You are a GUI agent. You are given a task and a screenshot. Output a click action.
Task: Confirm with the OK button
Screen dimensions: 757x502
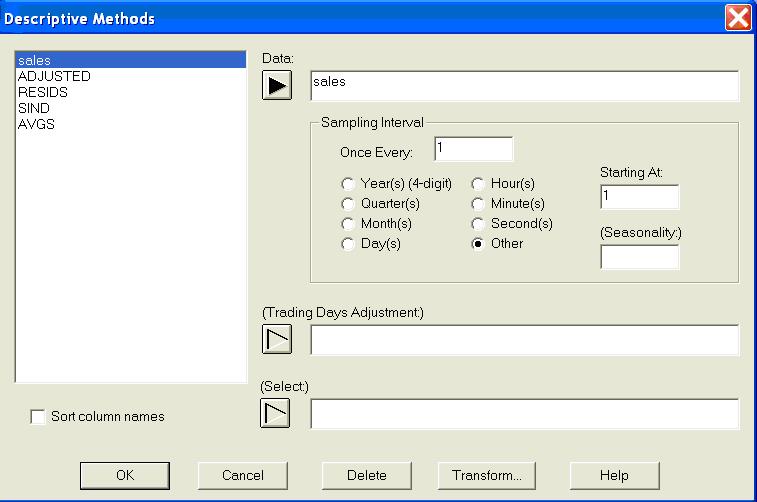pyautogui.click(x=125, y=475)
